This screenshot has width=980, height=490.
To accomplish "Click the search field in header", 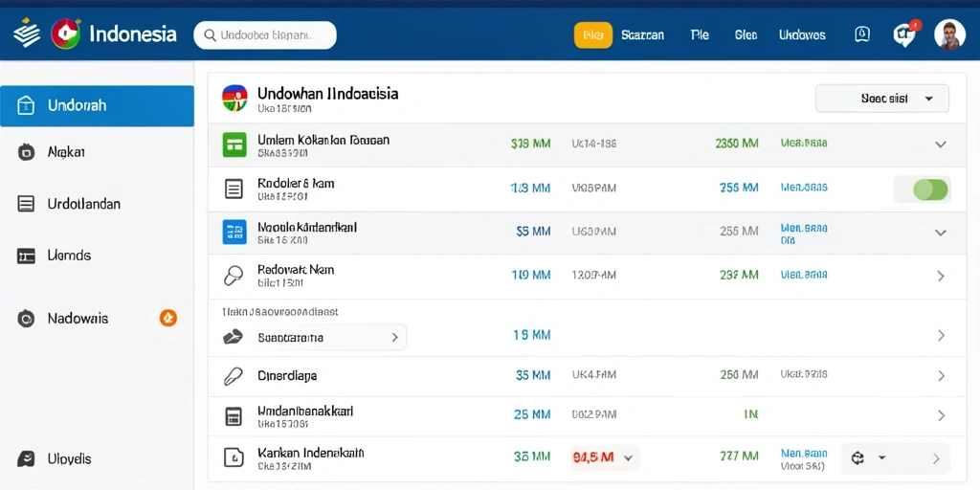I will 265,35.
